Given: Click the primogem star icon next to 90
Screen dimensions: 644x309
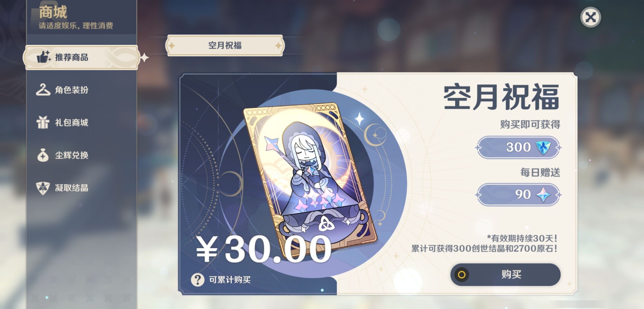Looking at the screenshot, I should pyautogui.click(x=543, y=195).
